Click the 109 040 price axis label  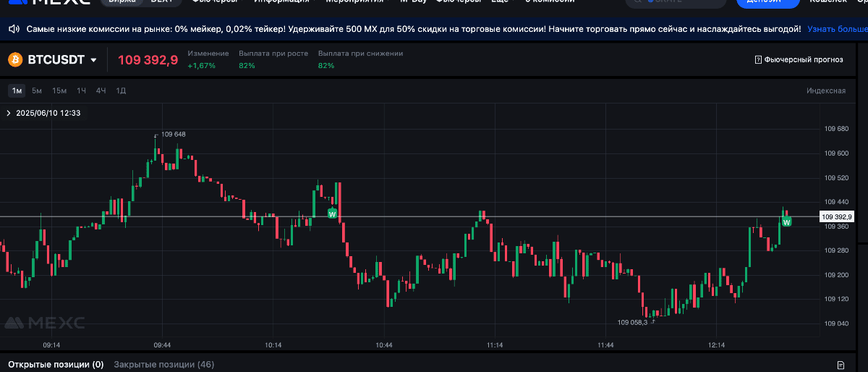coord(837,324)
